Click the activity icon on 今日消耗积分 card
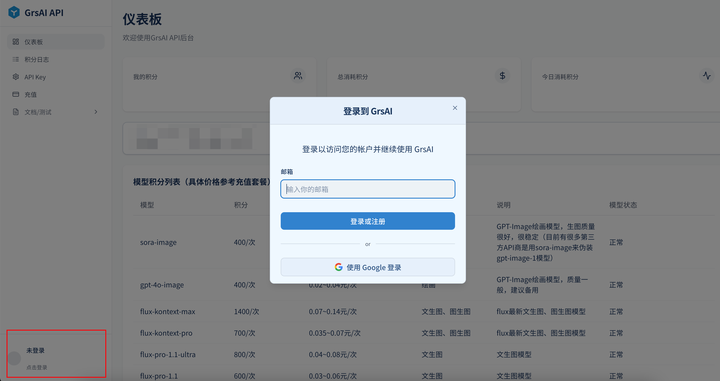Screen dimensions: 720x381 coord(707,75)
